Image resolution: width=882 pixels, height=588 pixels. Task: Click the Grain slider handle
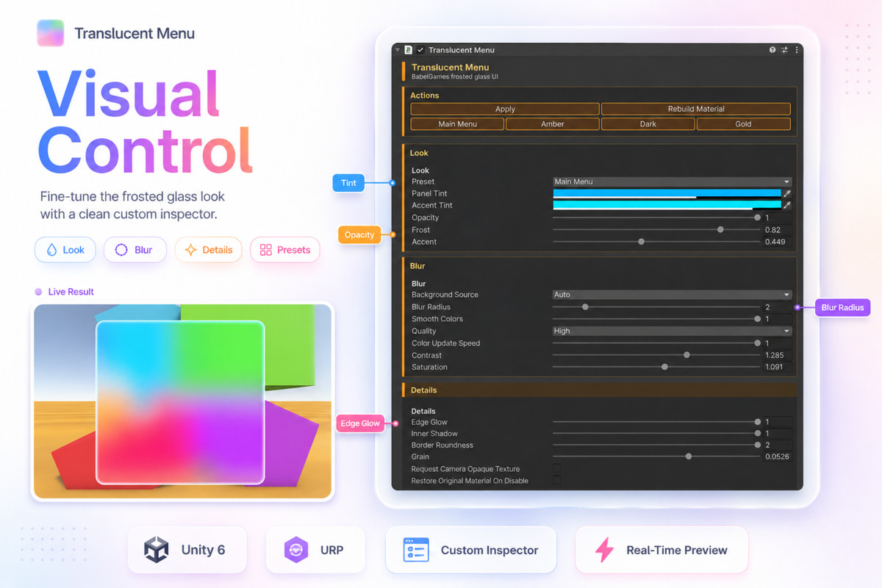pyautogui.click(x=689, y=456)
